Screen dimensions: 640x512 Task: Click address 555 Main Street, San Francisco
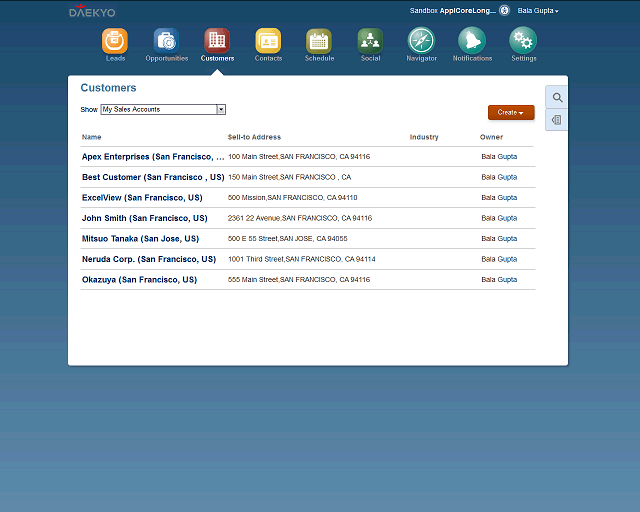pyautogui.click(x=299, y=280)
